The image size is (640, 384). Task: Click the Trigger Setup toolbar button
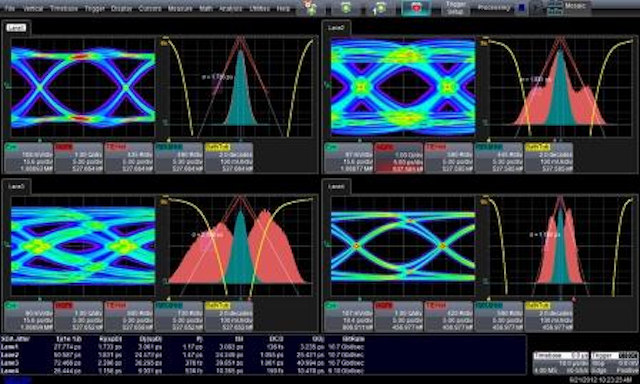pyautogui.click(x=456, y=8)
